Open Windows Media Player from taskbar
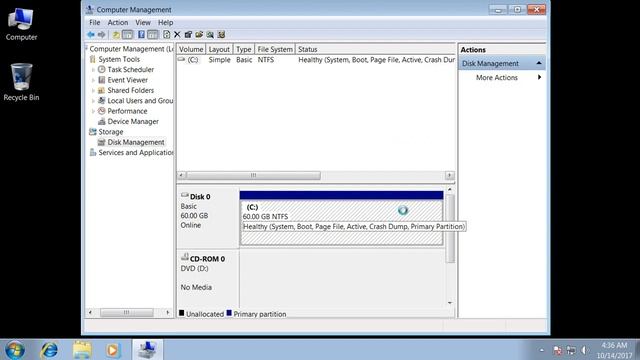640x360 pixels. [x=113, y=350]
